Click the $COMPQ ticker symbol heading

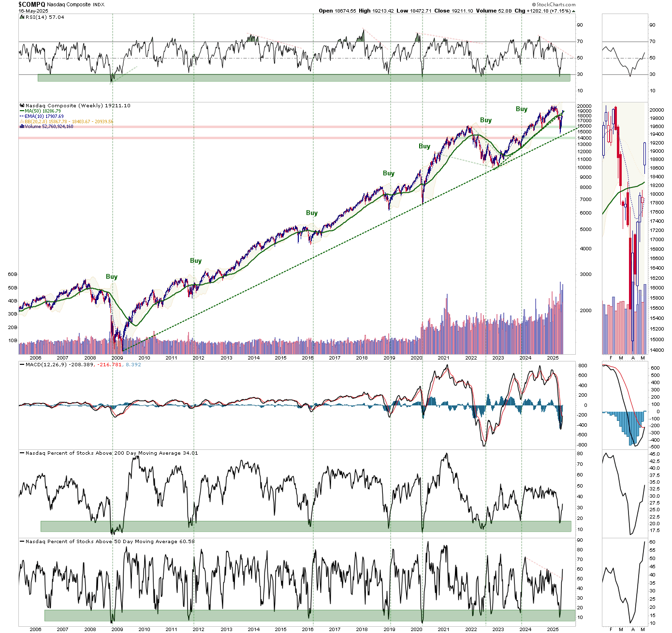tap(32, 4)
